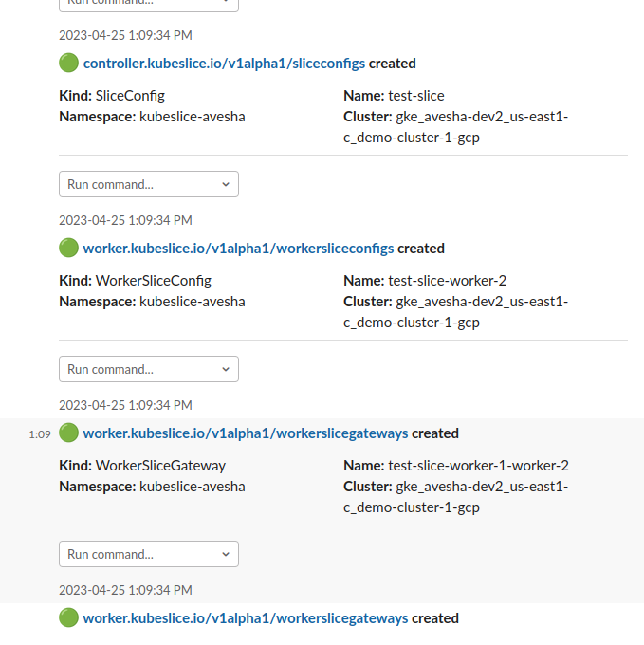Viewport: 644px width, 645px height.
Task: Click green status circle next to 1:09 timestamp
Action: (68, 433)
